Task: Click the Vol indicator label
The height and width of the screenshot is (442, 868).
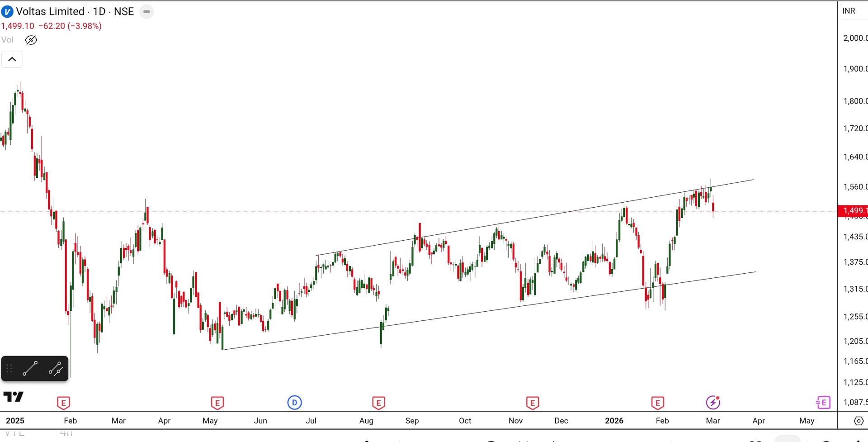Action: tap(7, 40)
